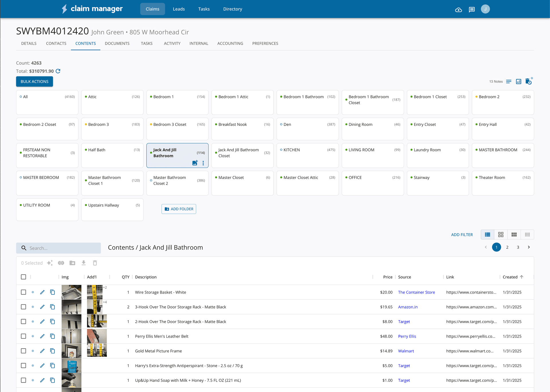Go to next page with right chevron
This screenshot has width=550, height=392.
click(529, 247)
